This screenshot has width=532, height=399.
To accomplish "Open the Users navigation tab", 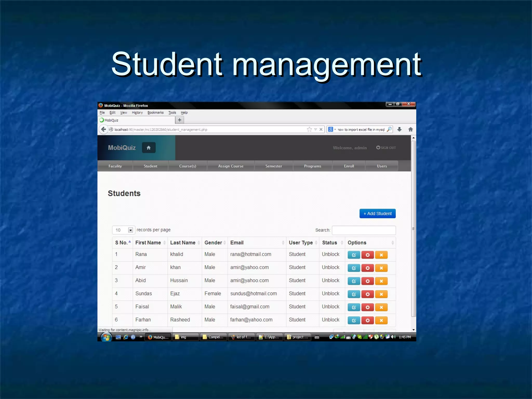I will pos(382,166).
